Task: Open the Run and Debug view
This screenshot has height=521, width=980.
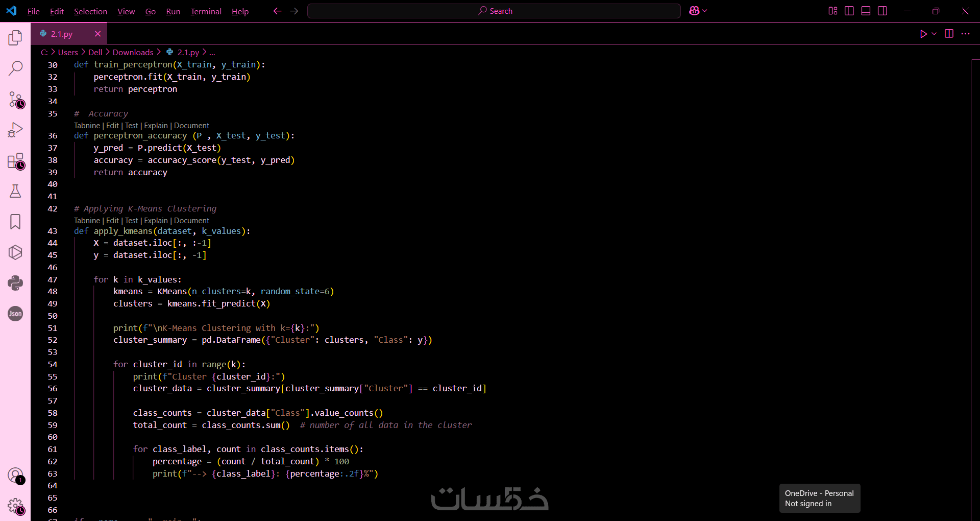Action: coord(15,130)
